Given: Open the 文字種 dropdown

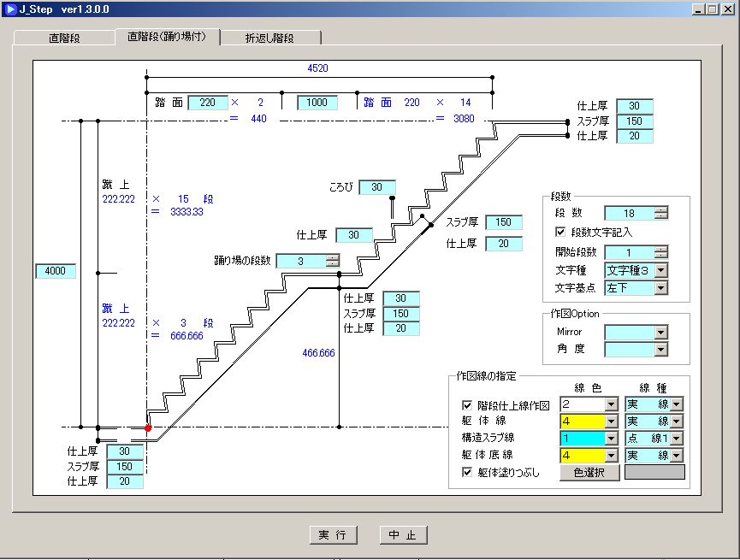Looking at the screenshot, I should pyautogui.click(x=660, y=270).
